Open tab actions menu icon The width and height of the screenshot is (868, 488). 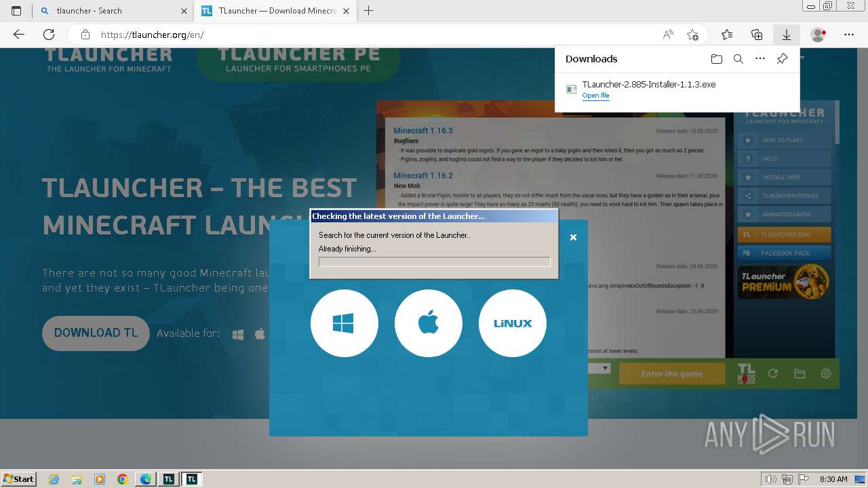pos(16,11)
